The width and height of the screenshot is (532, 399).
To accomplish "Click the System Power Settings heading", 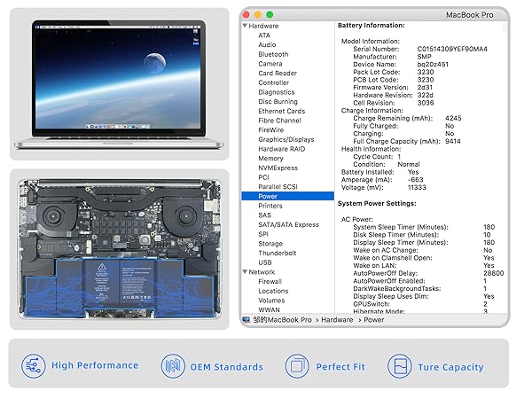I will 377,204.
